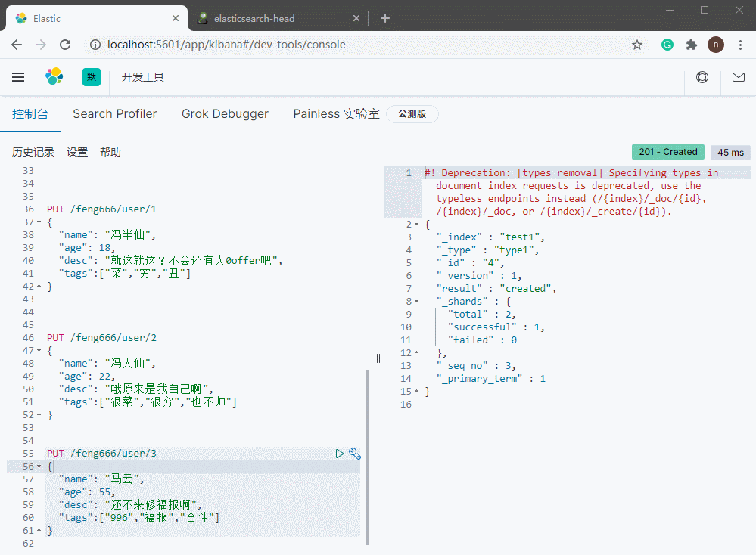Open the help lifebuoy menu
The height and width of the screenshot is (555, 756).
pos(702,77)
